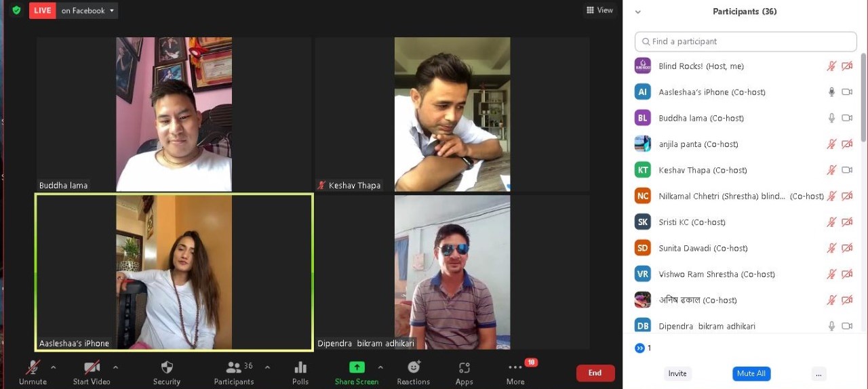
Task: Click the green Share Screen icon
Action: click(x=357, y=367)
